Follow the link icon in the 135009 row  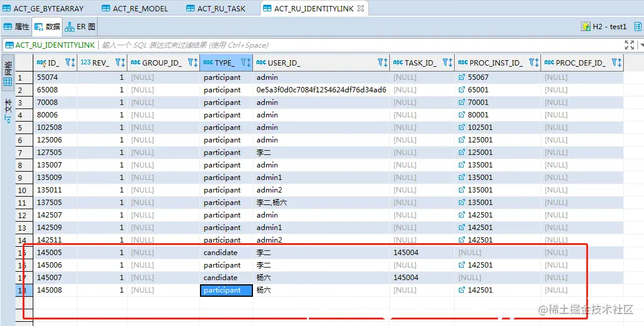tap(462, 178)
